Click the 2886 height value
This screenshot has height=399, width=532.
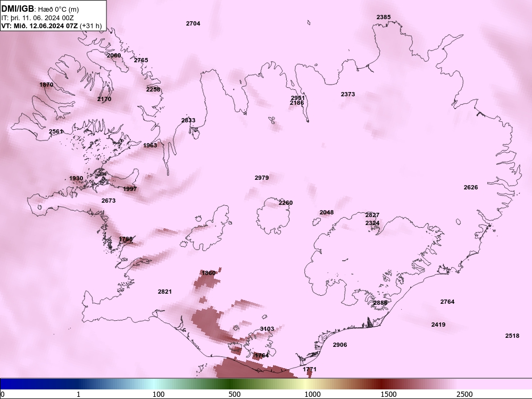380,303
